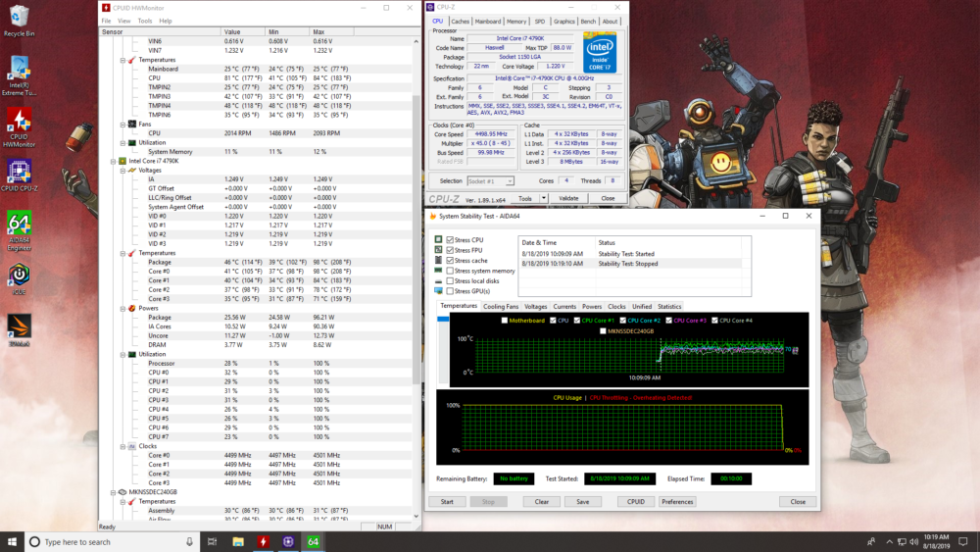Open iCUE desktop shortcut
This screenshot has width=980, height=552.
pyautogui.click(x=19, y=278)
